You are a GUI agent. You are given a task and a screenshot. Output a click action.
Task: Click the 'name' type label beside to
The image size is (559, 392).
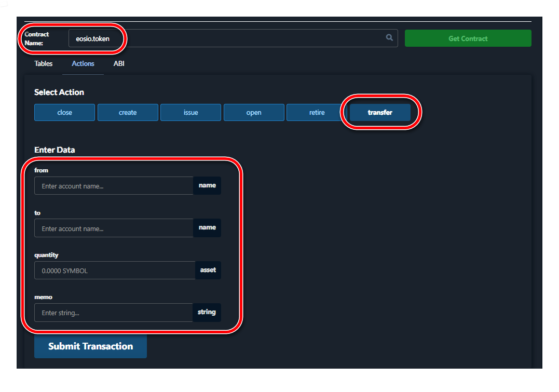(207, 227)
